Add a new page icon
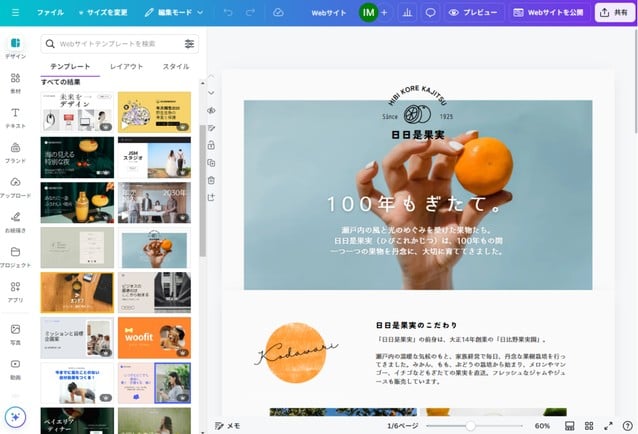 pos(211,198)
